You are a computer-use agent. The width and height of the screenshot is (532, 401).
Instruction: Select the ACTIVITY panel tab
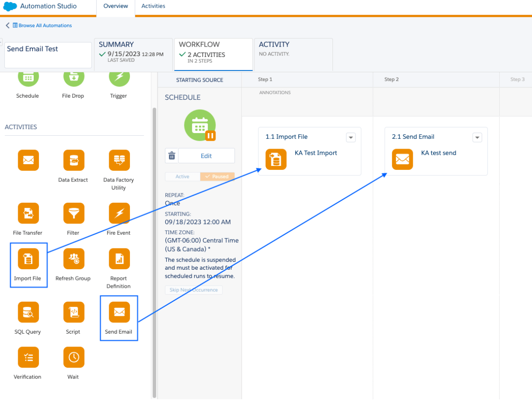click(293, 54)
